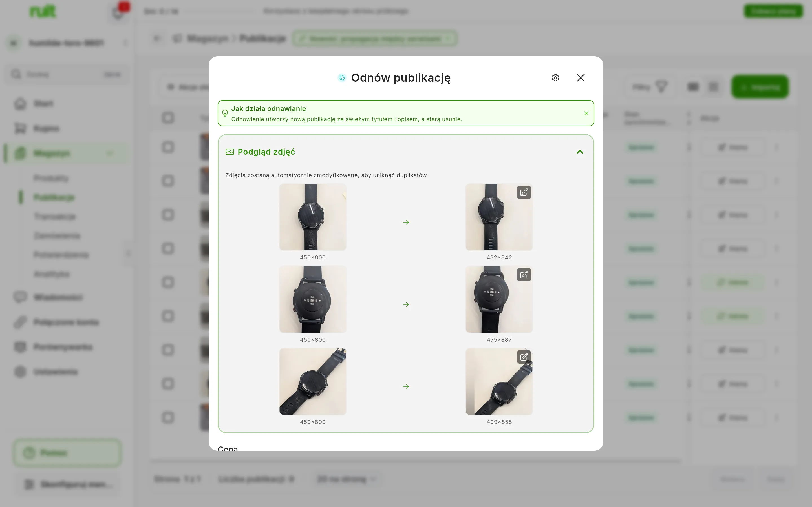Viewport: 812px width, 507px height.
Task: Tick the select-all checkbox in table header
Action: point(168,118)
